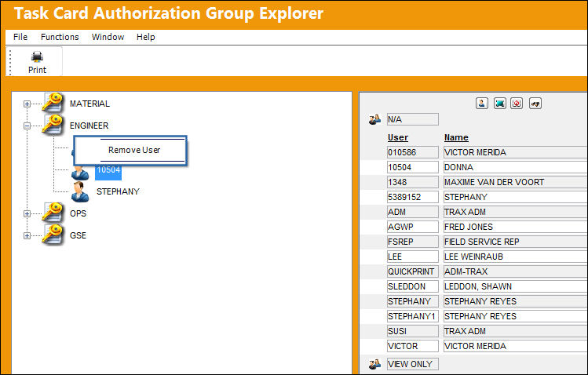Click the VIEW ONLY group field
This screenshot has height=375, width=588.
pyautogui.click(x=412, y=364)
